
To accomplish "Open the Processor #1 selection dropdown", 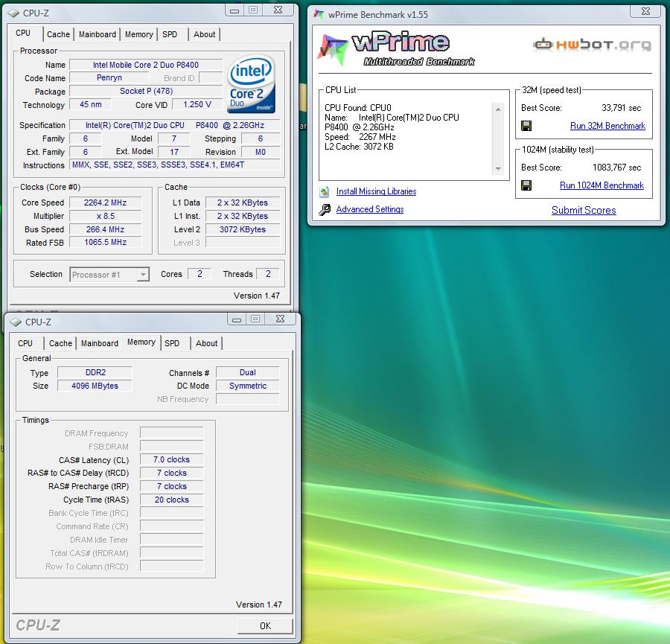I will [x=144, y=275].
